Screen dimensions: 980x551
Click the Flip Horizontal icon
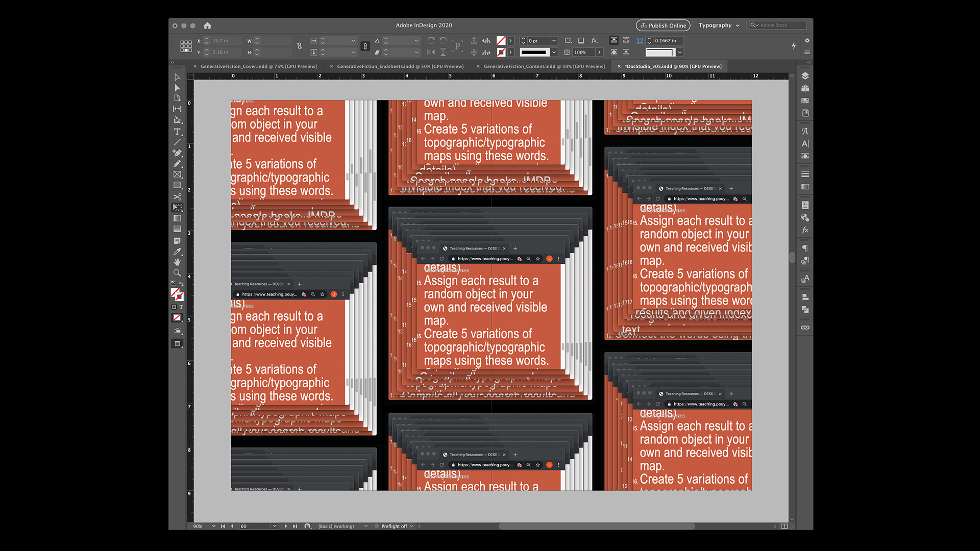[431, 52]
